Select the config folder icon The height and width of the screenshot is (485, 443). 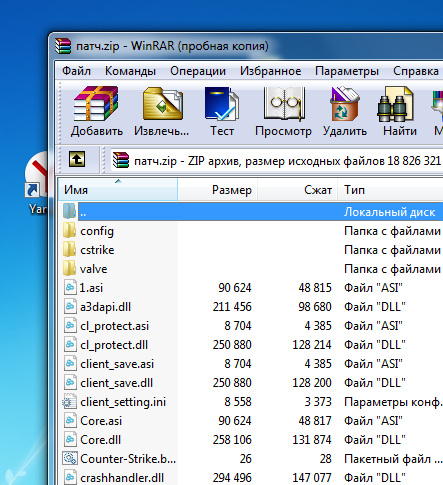click(x=70, y=231)
